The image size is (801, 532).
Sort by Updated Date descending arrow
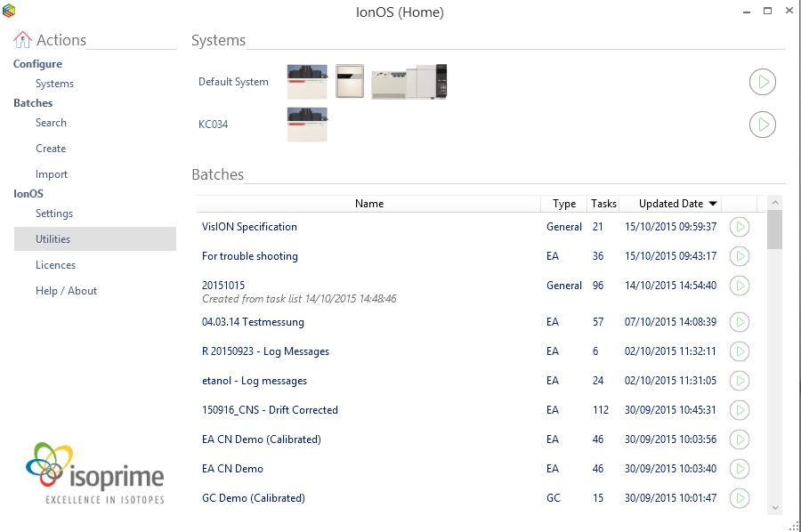point(712,204)
